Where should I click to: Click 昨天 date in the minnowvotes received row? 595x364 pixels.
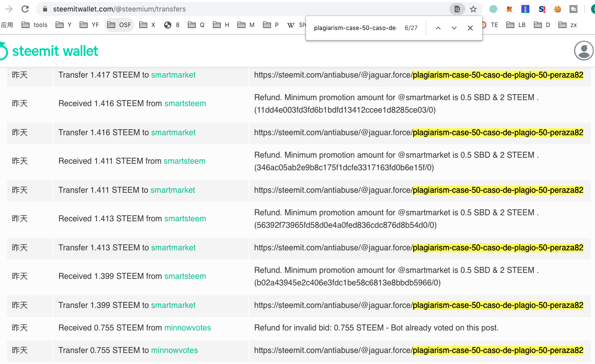tap(20, 327)
